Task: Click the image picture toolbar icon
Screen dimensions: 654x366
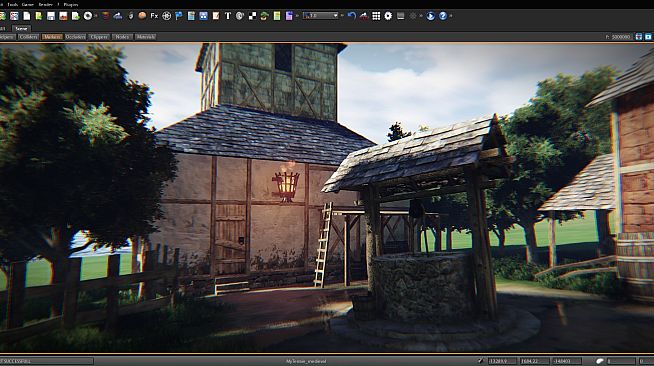Action: [63, 16]
